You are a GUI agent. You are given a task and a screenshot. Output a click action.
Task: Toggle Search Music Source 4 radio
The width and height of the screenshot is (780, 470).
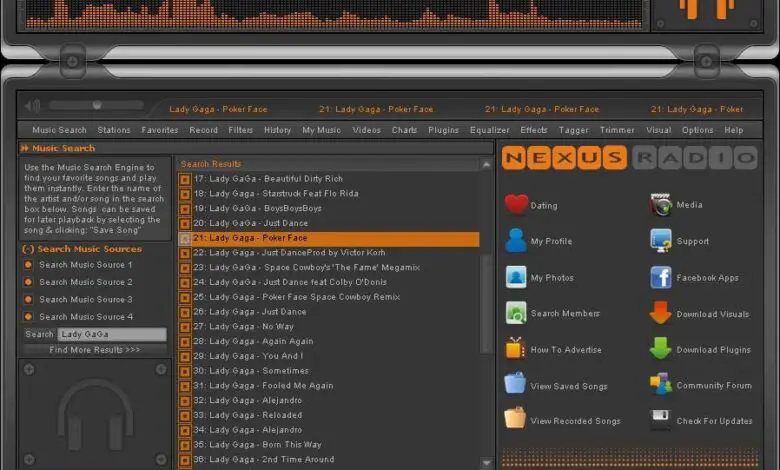pyautogui.click(x=28, y=316)
